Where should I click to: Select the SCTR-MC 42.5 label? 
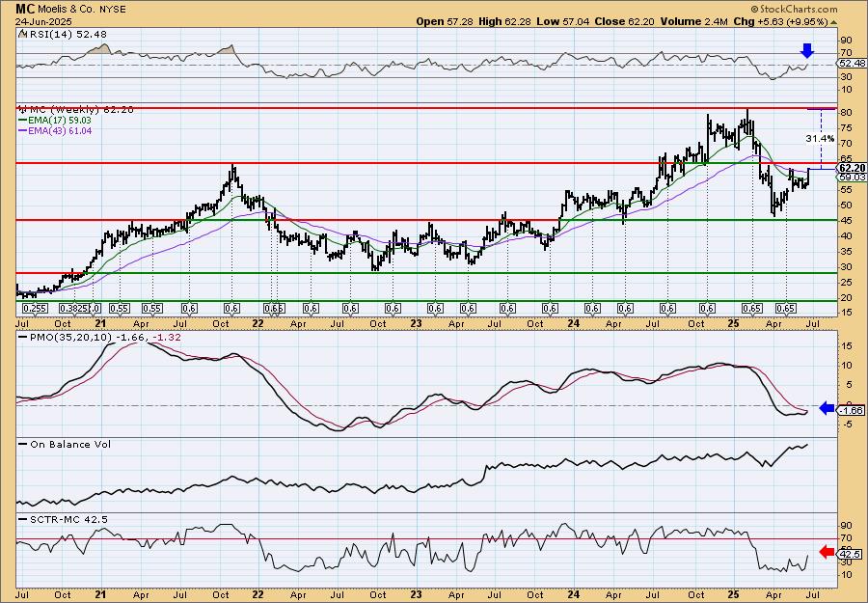click(68, 519)
